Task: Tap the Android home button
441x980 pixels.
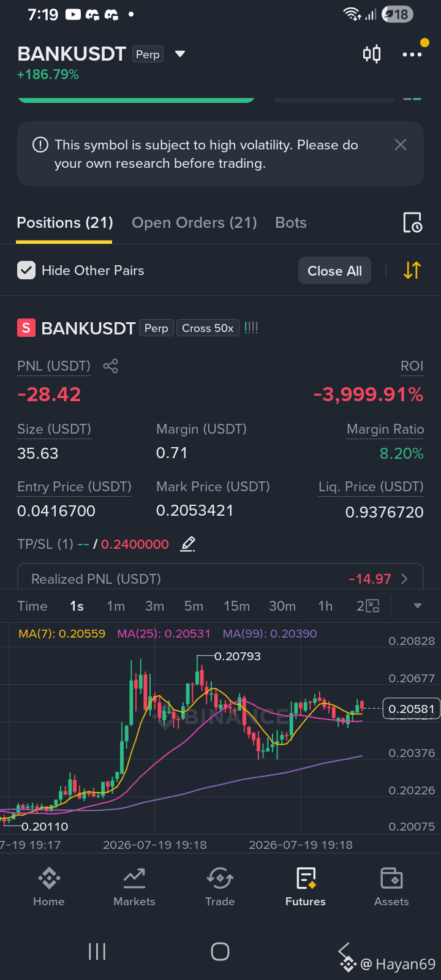Action: point(220,951)
